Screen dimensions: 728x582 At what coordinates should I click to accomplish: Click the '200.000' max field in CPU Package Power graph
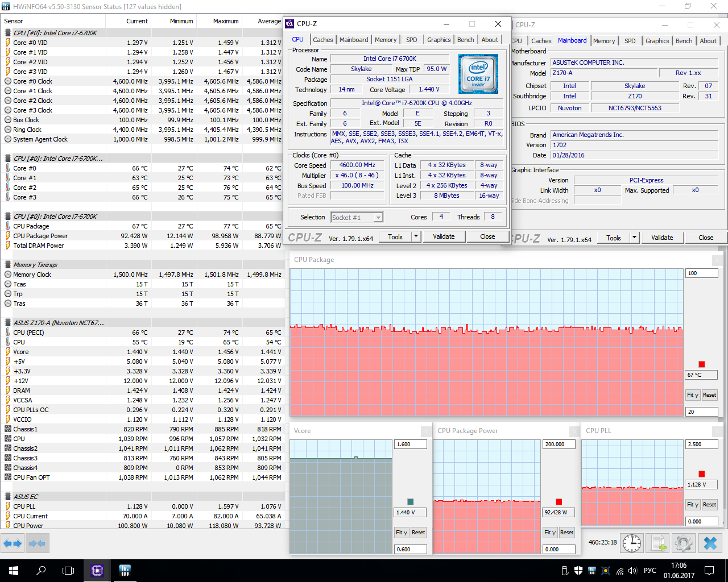[559, 444]
